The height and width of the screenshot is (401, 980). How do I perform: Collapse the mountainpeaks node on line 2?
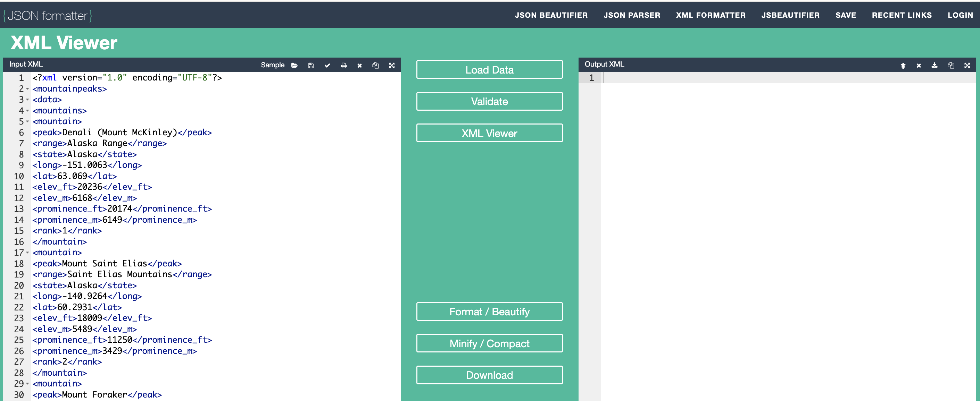(x=27, y=89)
